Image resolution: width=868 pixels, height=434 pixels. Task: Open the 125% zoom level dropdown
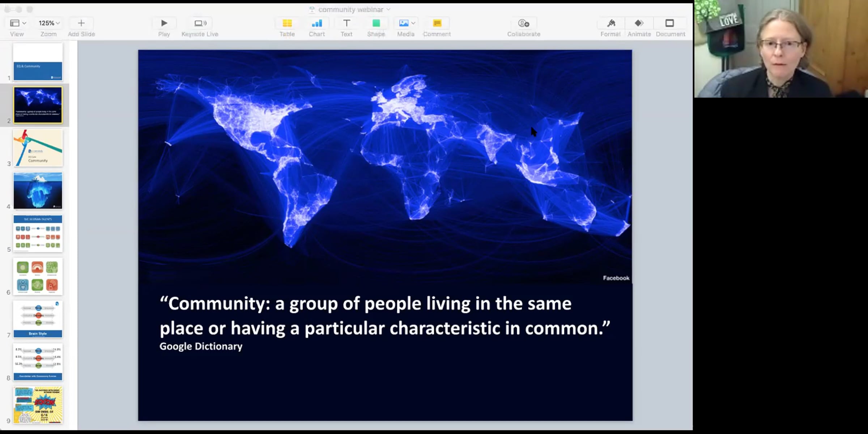pos(49,24)
